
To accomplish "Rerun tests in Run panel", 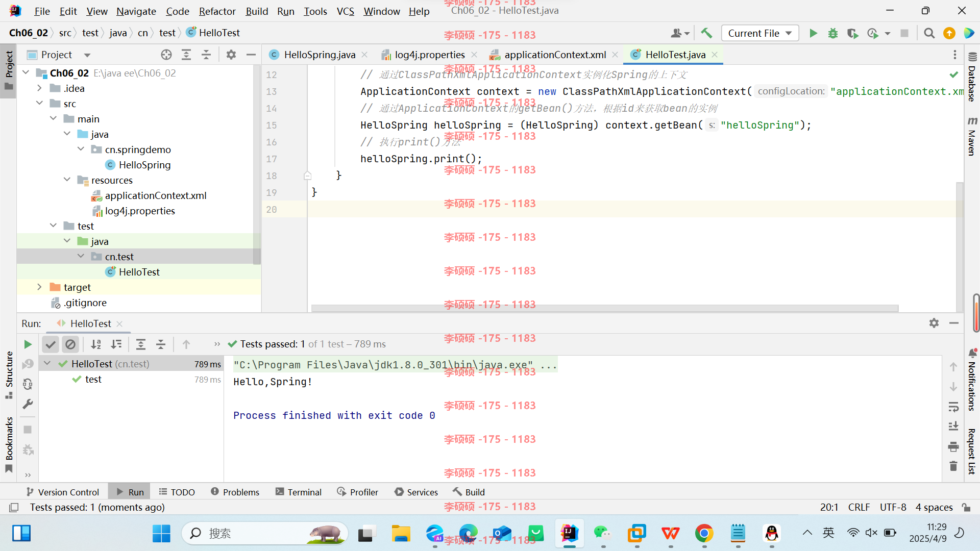I will (x=28, y=344).
